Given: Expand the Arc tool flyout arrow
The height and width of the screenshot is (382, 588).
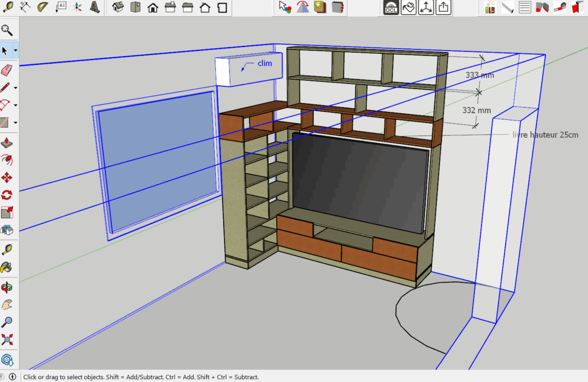Looking at the screenshot, I should point(16,106).
